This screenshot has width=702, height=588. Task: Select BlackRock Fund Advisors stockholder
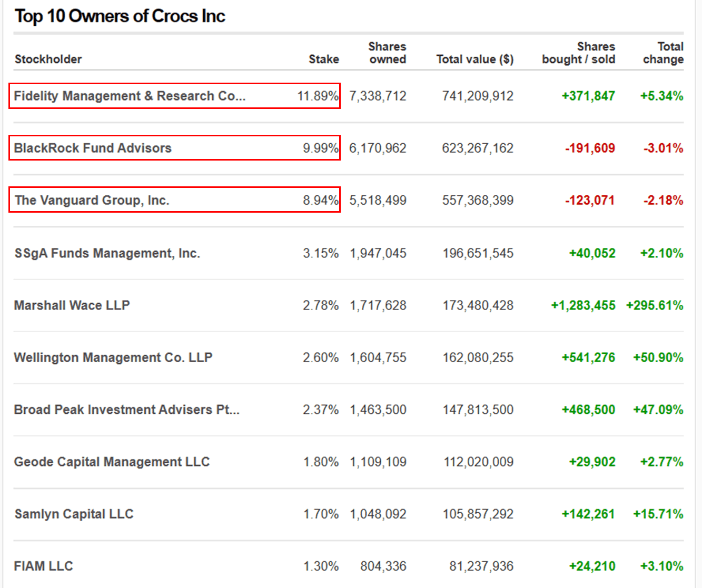(93, 148)
